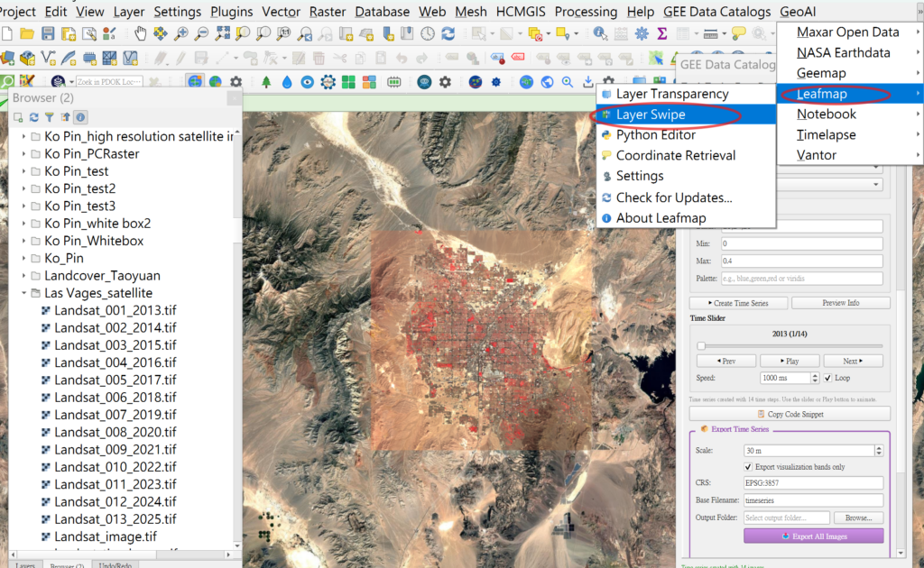Click the blue water drop plugin icon

(287, 82)
